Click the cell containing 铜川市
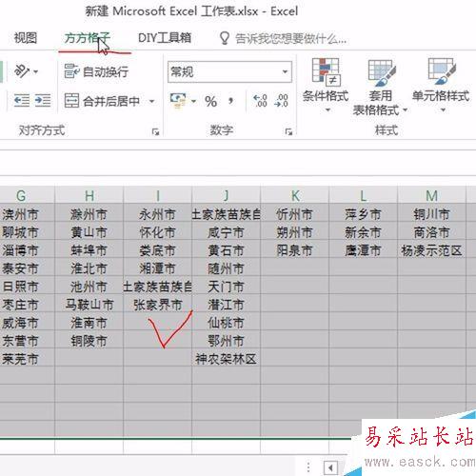The height and width of the screenshot is (476, 476). pyautogui.click(x=432, y=214)
